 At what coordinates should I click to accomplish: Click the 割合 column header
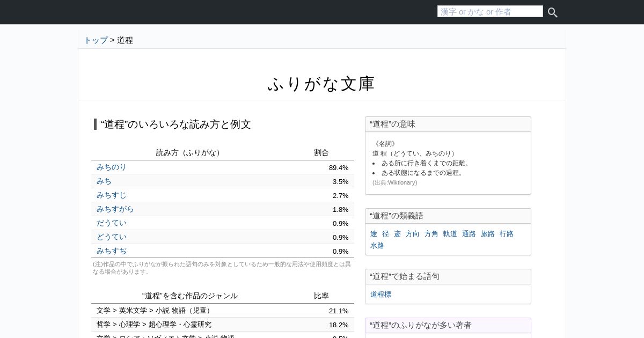[x=321, y=153]
